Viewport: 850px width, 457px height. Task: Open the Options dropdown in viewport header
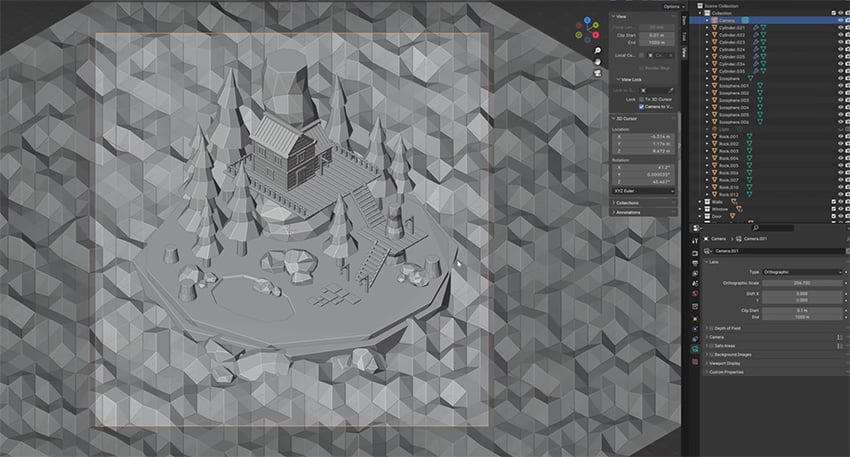pyautogui.click(x=674, y=7)
